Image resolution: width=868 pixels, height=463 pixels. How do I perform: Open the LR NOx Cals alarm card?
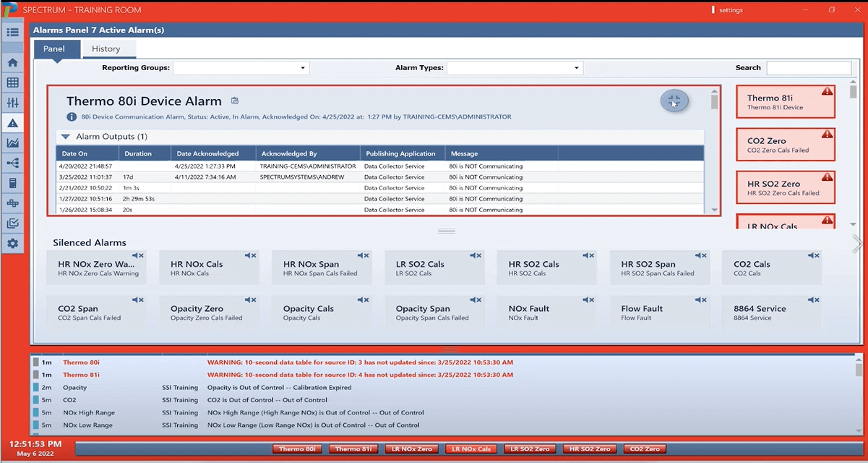pos(786,221)
